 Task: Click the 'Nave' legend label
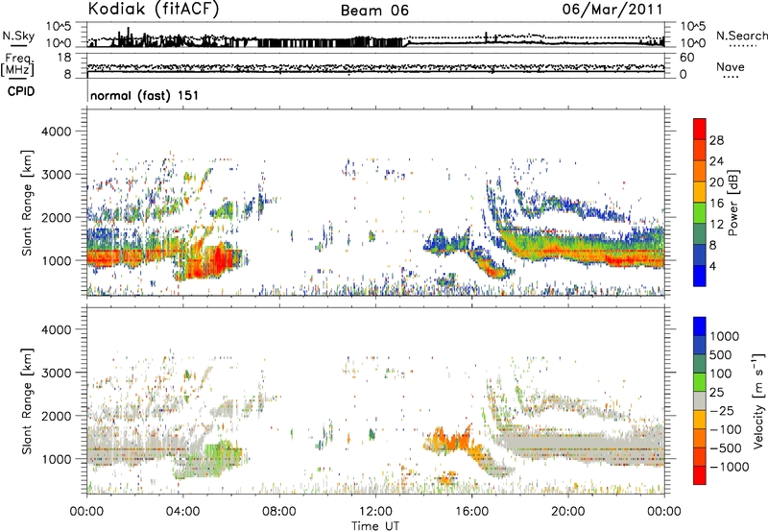click(730, 67)
